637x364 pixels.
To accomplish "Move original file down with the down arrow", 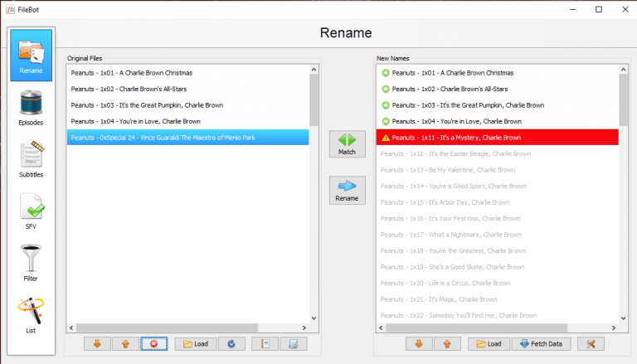I will tap(98, 343).
